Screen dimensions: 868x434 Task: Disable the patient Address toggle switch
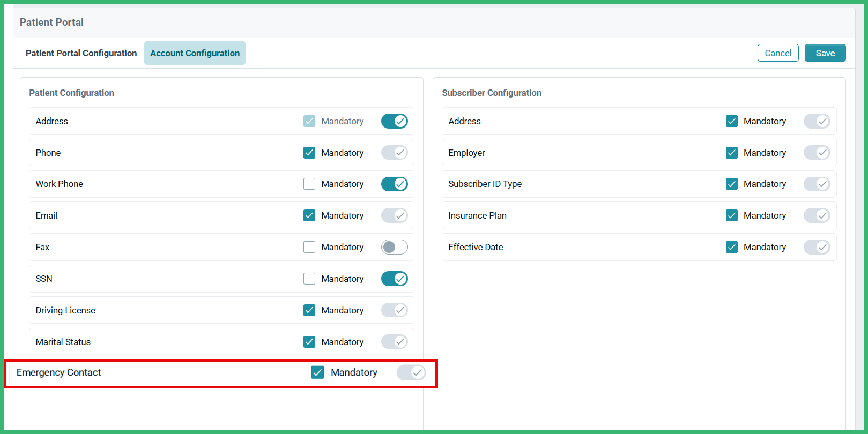coord(394,121)
